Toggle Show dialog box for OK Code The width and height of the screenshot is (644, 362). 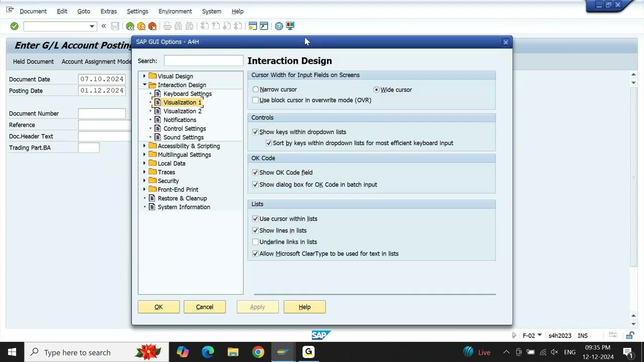[255, 185]
